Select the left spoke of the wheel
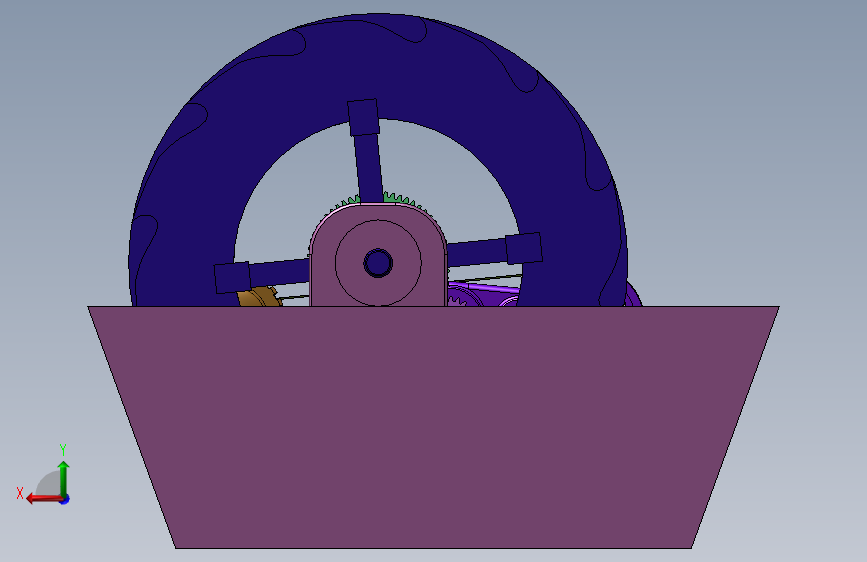The image size is (867, 562). point(261,275)
